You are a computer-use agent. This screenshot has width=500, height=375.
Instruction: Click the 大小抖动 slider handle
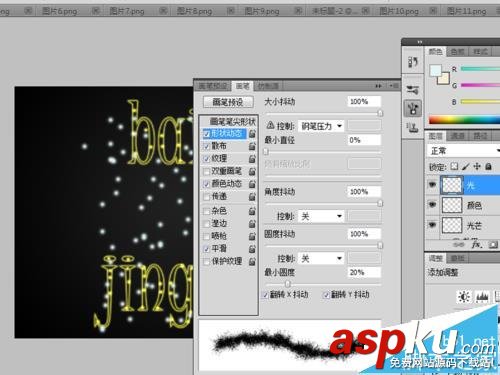380,113
